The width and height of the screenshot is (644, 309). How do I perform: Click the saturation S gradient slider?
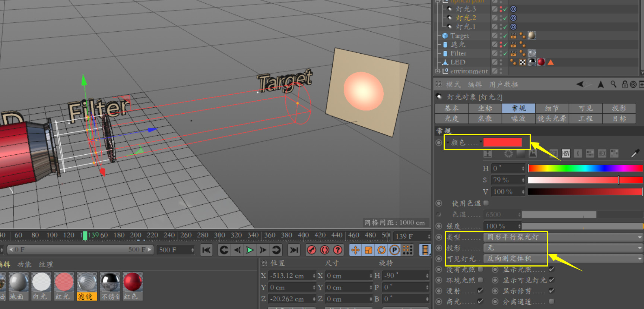[x=585, y=180]
